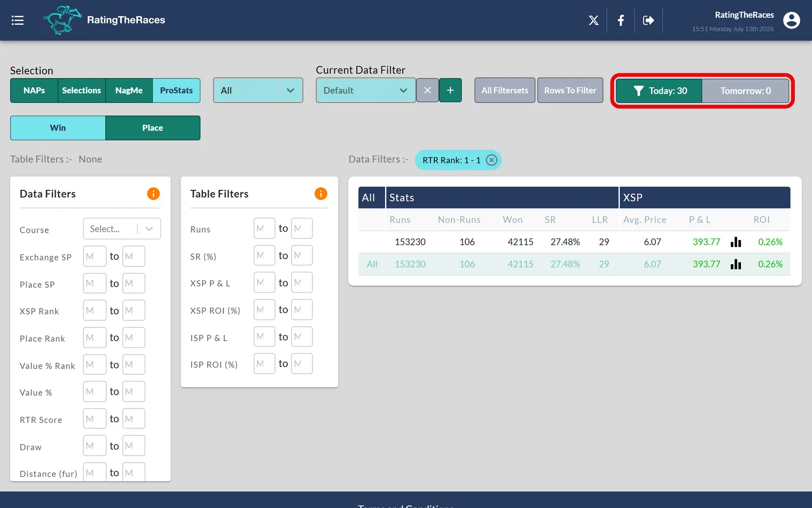The width and height of the screenshot is (812, 508).
Task: Open Data Filters info icon
Action: [153, 194]
